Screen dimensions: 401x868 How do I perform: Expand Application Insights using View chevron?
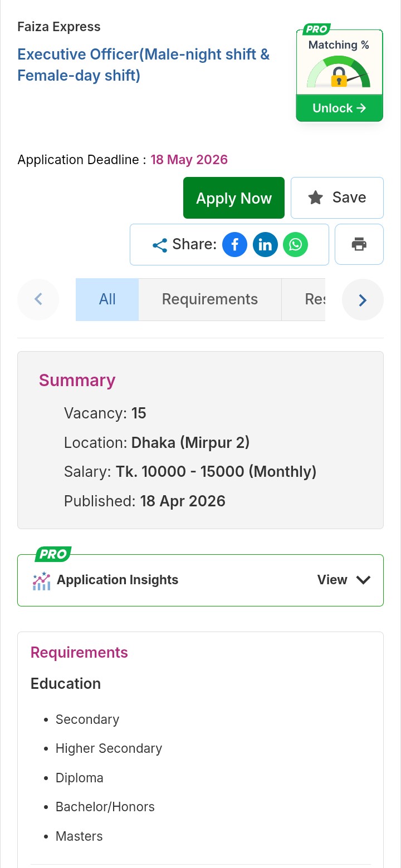(x=363, y=580)
